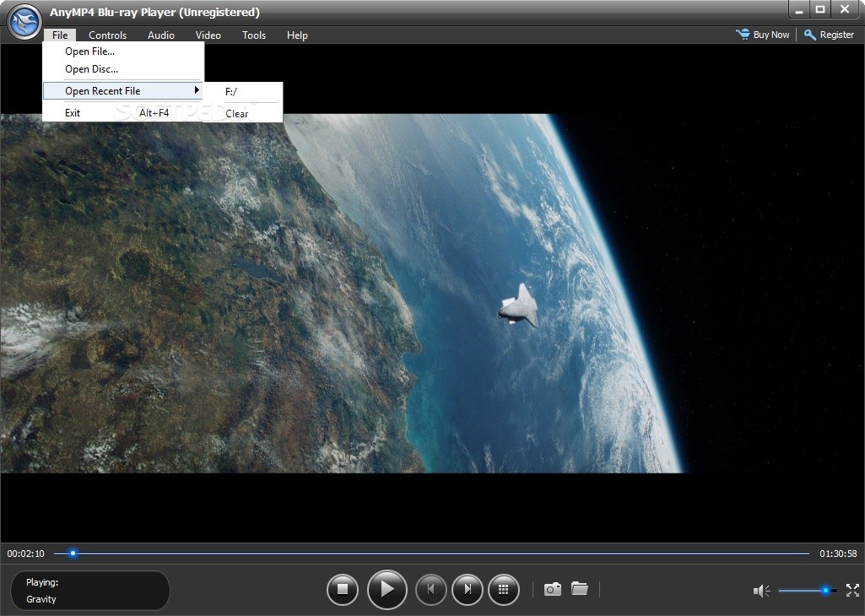Open the Controls menu
The image size is (865, 616).
pyautogui.click(x=107, y=35)
